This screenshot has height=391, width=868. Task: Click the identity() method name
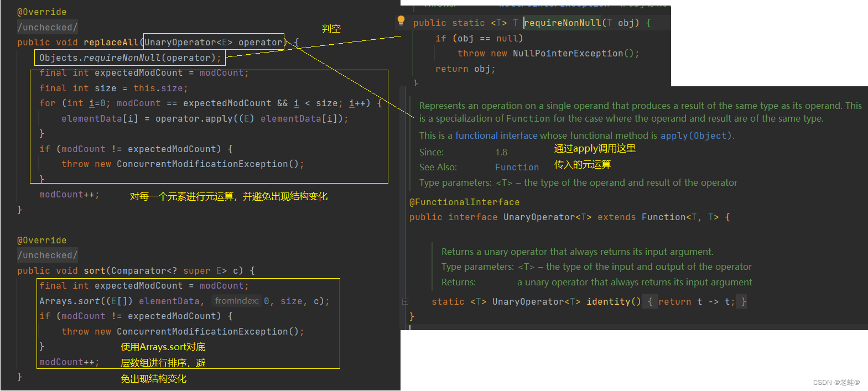point(614,301)
